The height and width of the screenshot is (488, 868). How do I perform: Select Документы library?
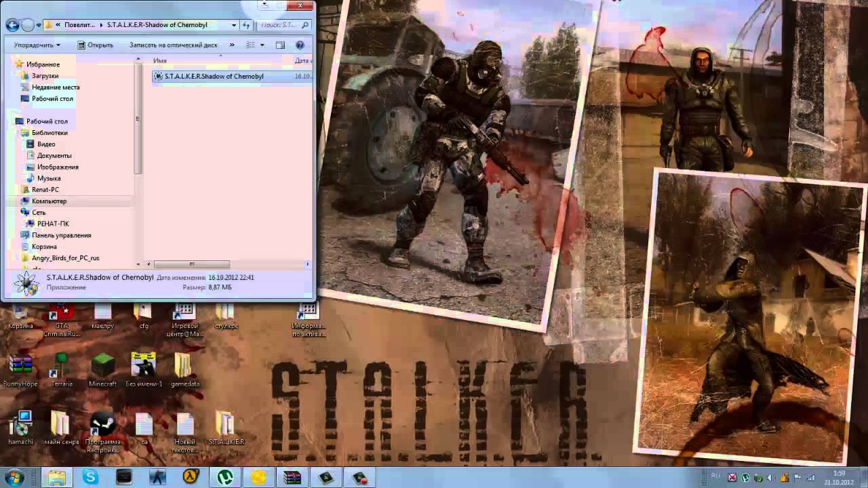point(54,156)
